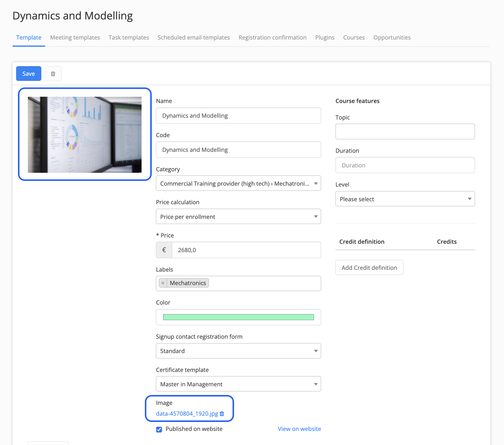This screenshot has width=504, height=445.
Task: Click the Save button
Action: coord(29,74)
